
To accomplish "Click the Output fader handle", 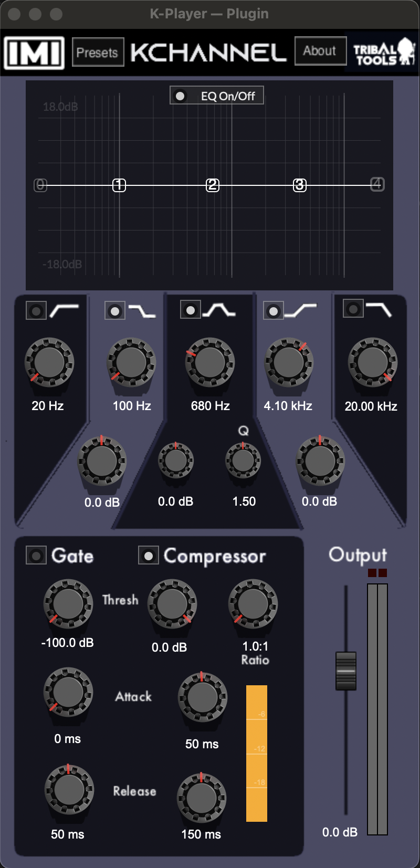I will (x=346, y=671).
